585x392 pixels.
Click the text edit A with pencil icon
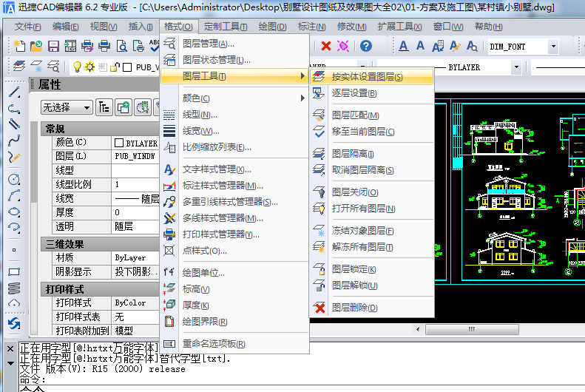[455, 46]
